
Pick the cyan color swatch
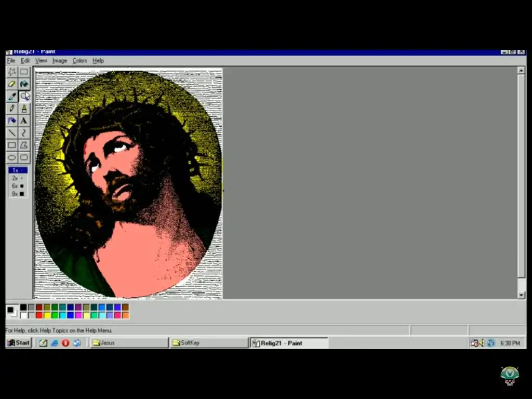[x=63, y=315]
